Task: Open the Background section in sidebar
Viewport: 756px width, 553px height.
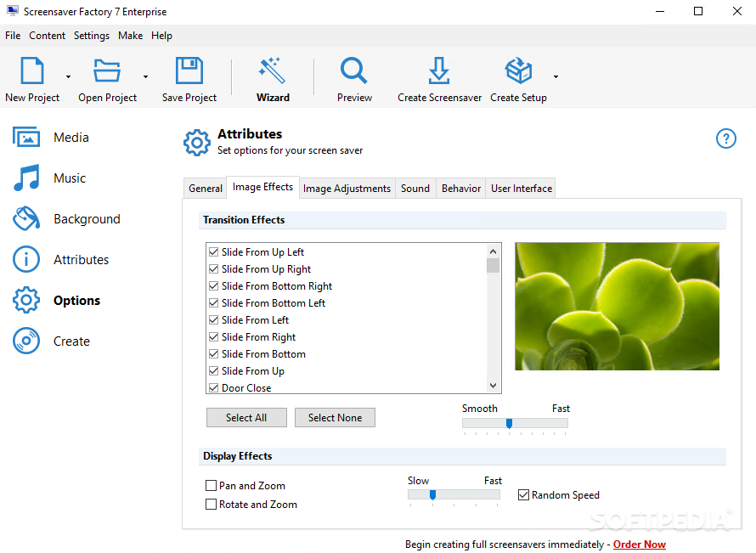Action: coord(66,219)
